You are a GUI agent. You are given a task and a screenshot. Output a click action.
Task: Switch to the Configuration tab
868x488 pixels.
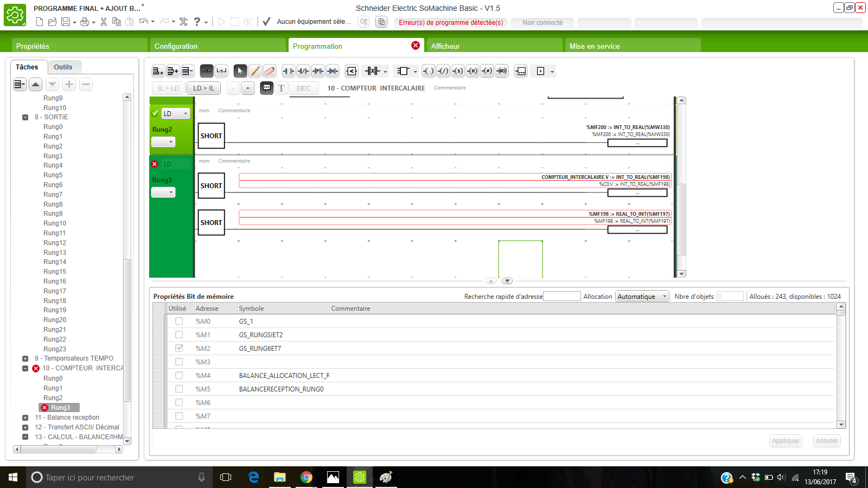217,46
